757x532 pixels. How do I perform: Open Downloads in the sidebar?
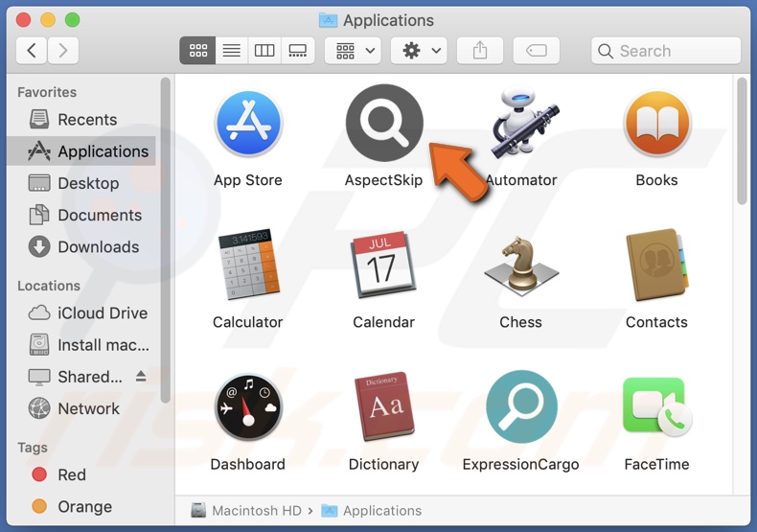[81, 246]
